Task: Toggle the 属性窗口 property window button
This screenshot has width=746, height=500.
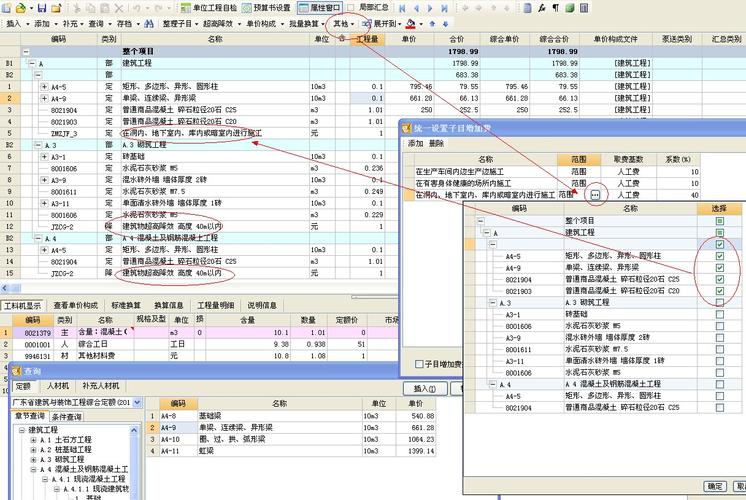Action: (320, 8)
